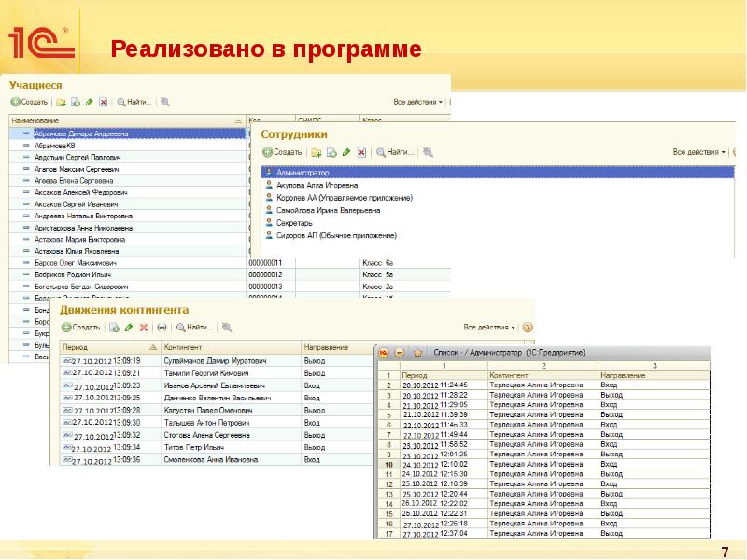
Task: Click the copy icon in Движения контингента toolbar
Action: click(x=114, y=328)
